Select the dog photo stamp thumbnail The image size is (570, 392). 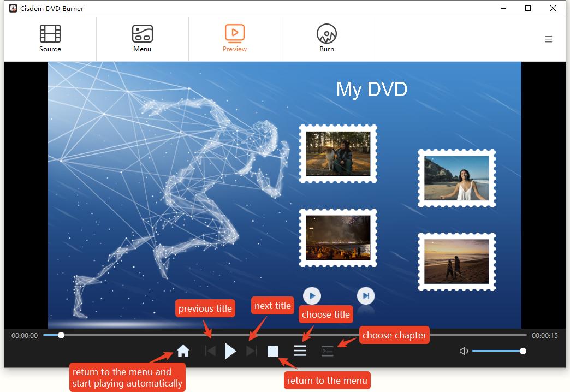pos(338,153)
